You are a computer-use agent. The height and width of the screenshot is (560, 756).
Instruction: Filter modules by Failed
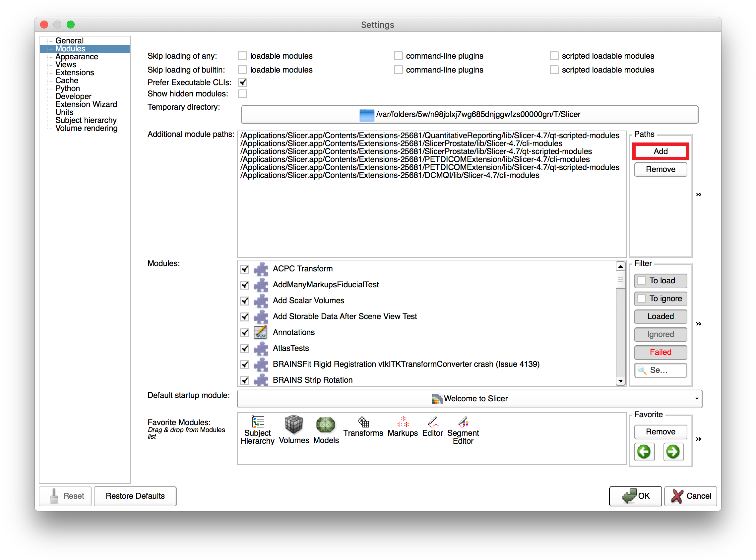pos(661,353)
